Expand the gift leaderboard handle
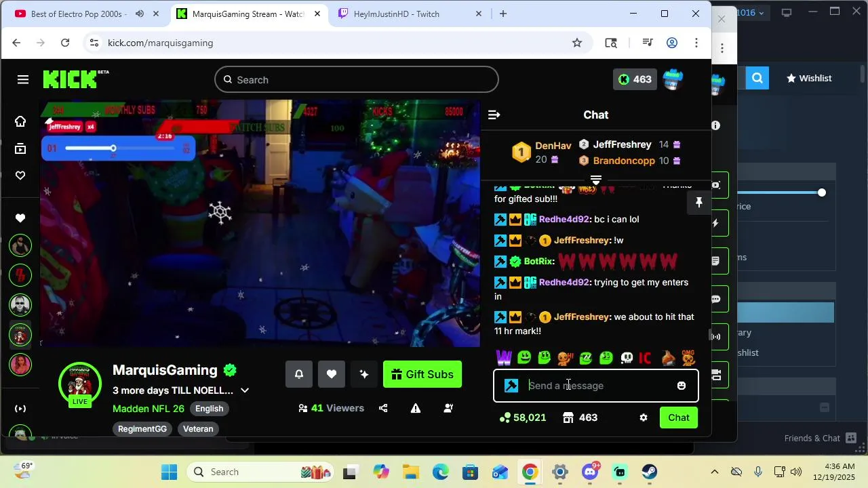Screen dimensions: 868x488 [x=596, y=180]
